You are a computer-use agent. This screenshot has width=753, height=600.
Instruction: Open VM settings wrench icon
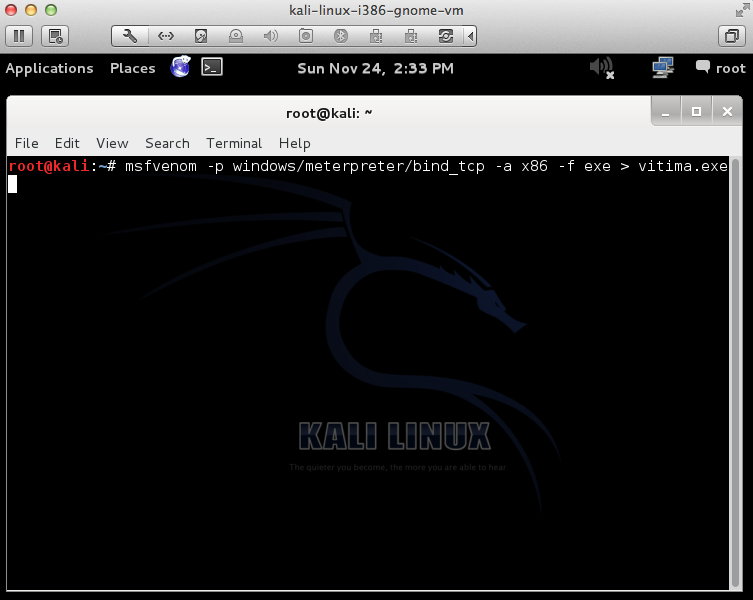(x=130, y=36)
